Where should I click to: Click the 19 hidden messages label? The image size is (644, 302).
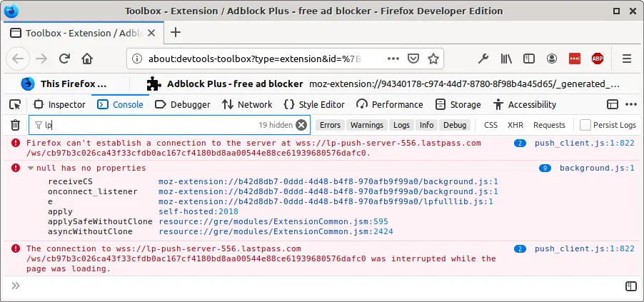(x=276, y=125)
